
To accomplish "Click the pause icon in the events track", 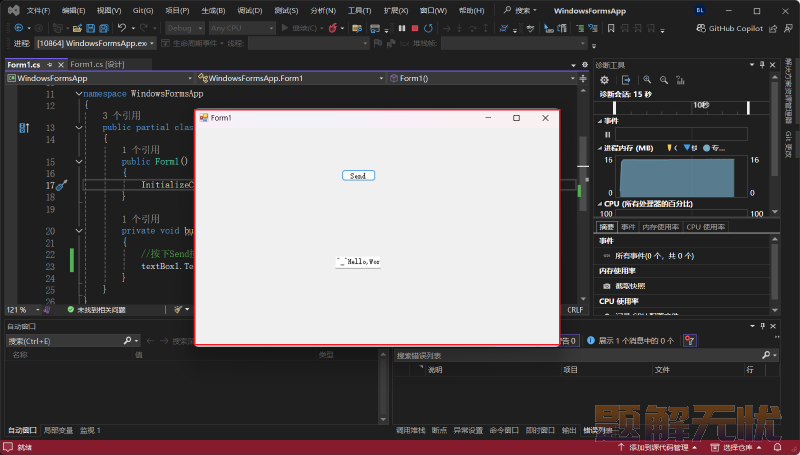I will 607,135.
